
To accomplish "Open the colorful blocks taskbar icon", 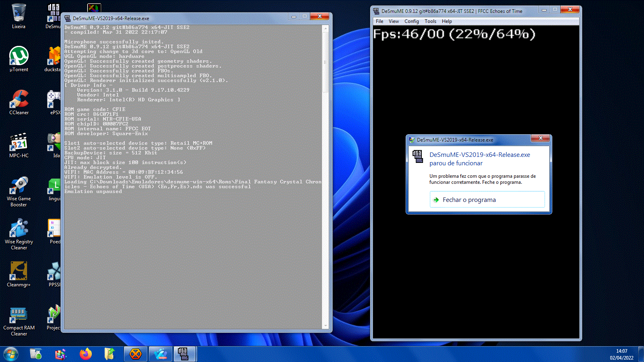I will pyautogui.click(x=60, y=354).
